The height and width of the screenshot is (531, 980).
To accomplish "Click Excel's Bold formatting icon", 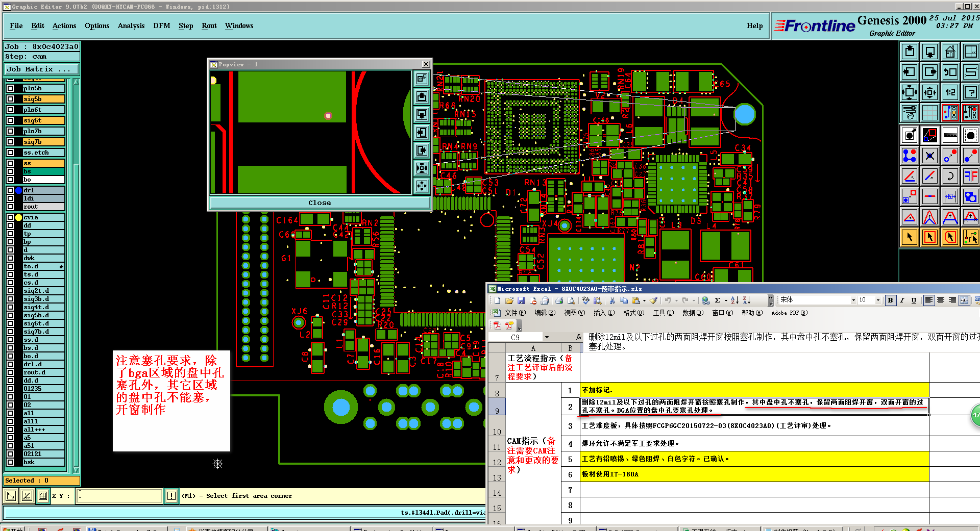I will pyautogui.click(x=890, y=300).
